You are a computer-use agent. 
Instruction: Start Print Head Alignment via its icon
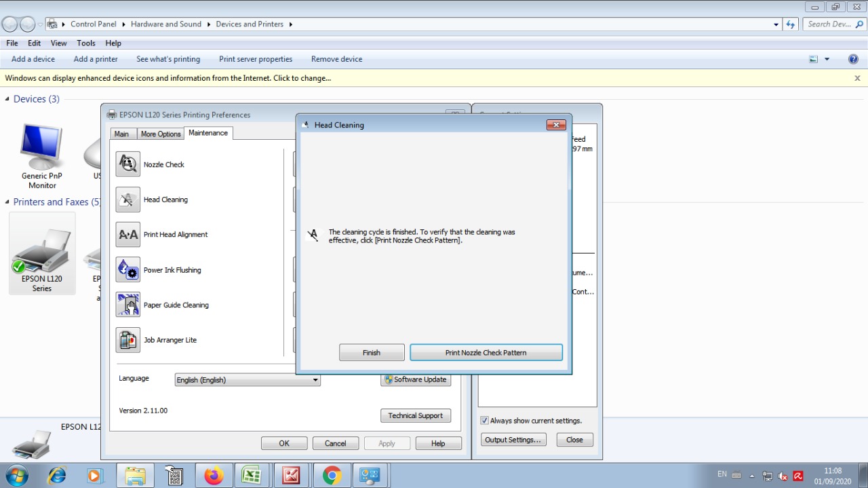[x=128, y=235]
